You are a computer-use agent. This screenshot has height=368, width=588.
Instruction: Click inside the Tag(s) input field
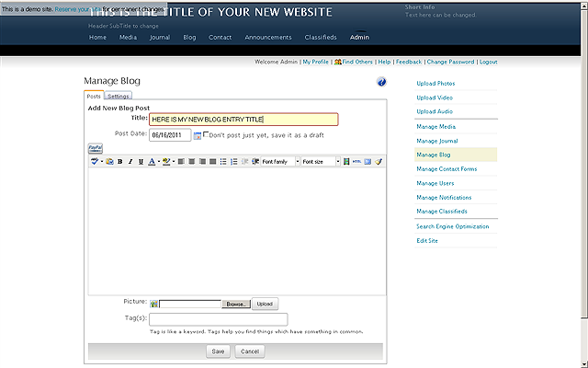pos(218,319)
